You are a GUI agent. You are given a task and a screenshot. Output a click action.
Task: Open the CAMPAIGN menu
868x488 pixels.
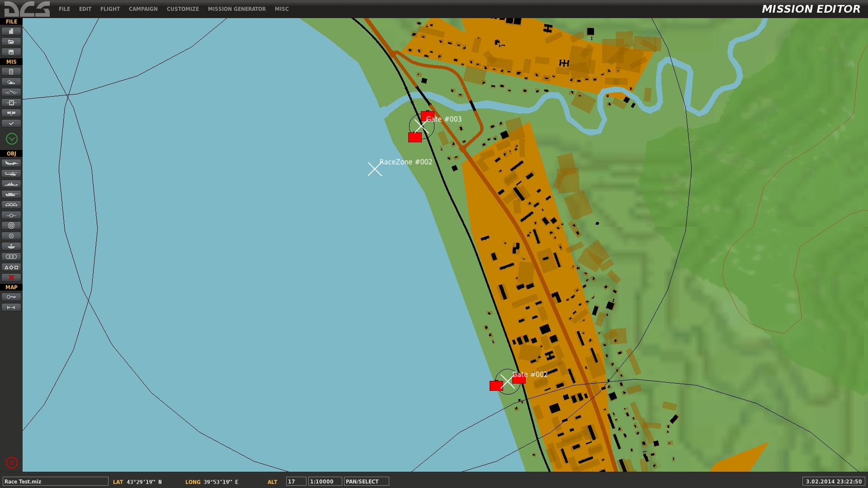(143, 9)
